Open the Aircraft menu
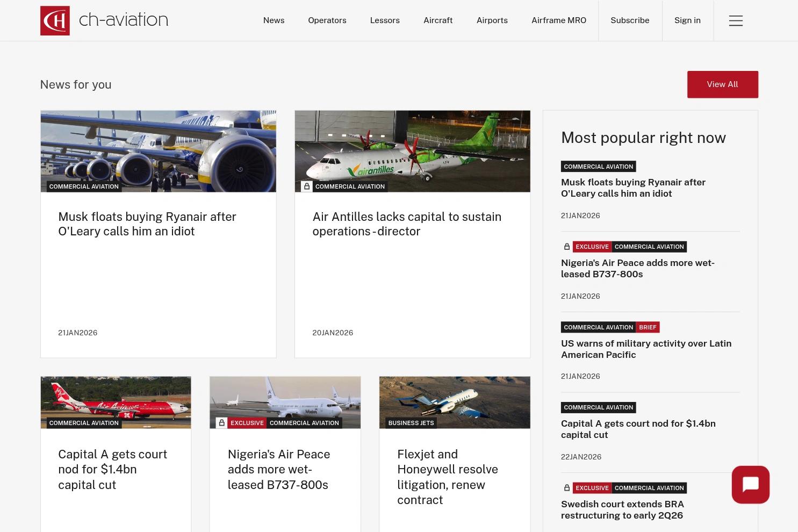The width and height of the screenshot is (798, 532). click(x=438, y=20)
